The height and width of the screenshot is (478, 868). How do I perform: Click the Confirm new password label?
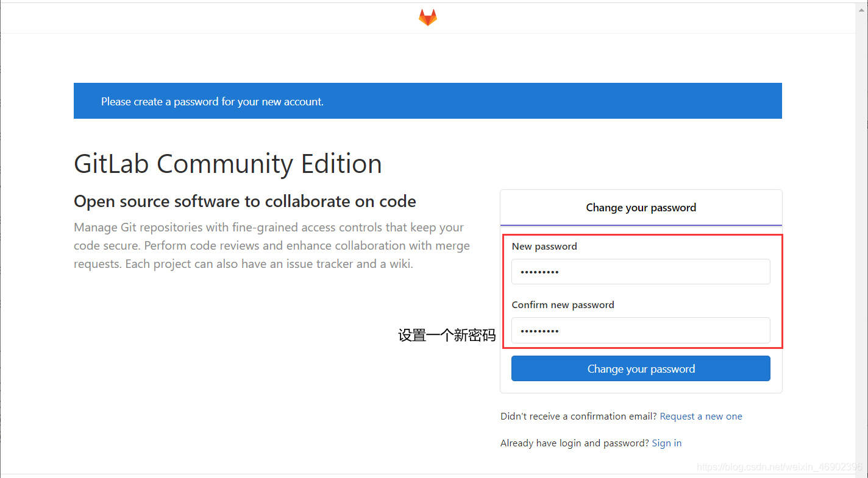(563, 305)
